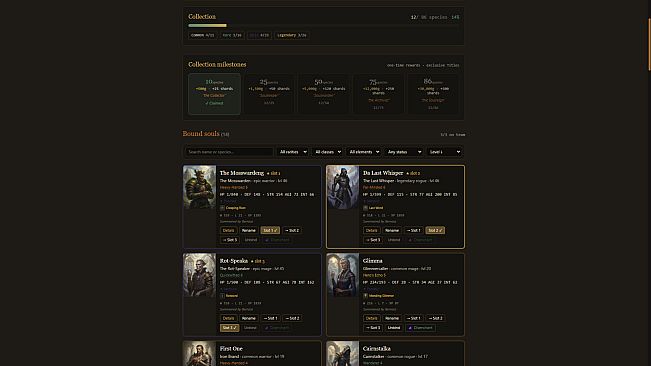The height and width of the screenshot is (366, 651).
Task: Open The Mosswarden portrait image
Action: pyautogui.click(x=200, y=187)
